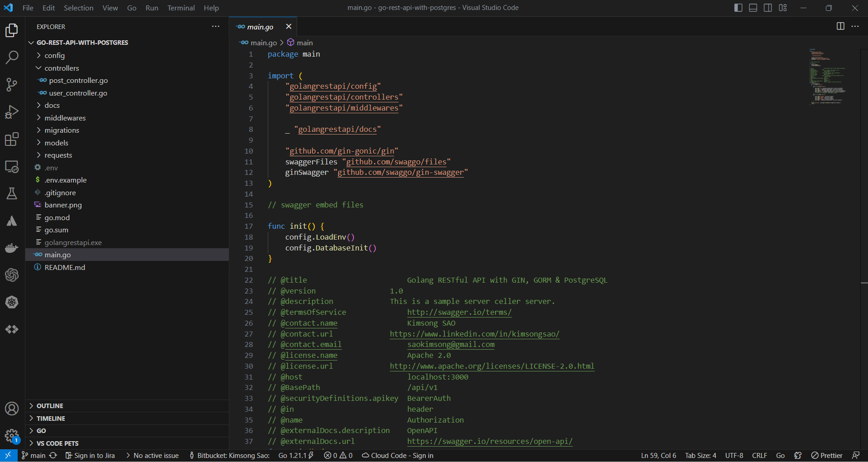Collapse GO-REST-API-WITH-POSTGRES root folder
The width and height of the screenshot is (868, 462).
tap(127, 43)
